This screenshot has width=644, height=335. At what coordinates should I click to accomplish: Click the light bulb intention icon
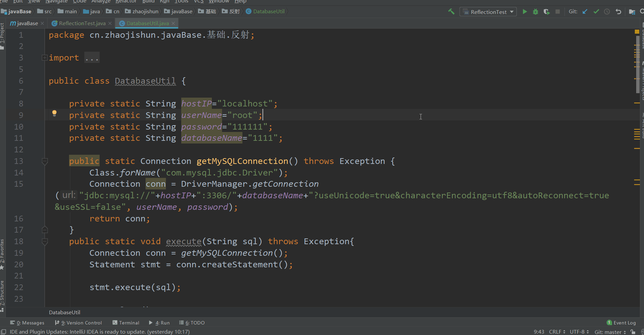click(54, 114)
